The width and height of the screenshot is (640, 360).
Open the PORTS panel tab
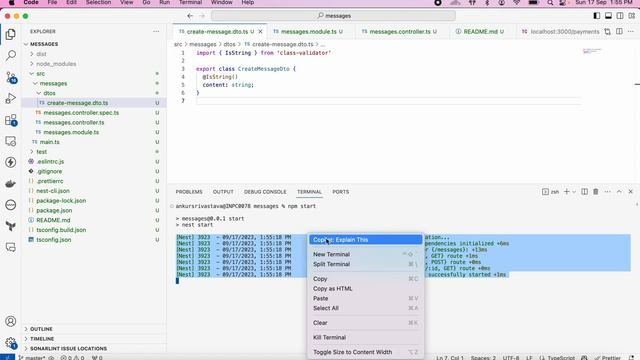tap(340, 192)
